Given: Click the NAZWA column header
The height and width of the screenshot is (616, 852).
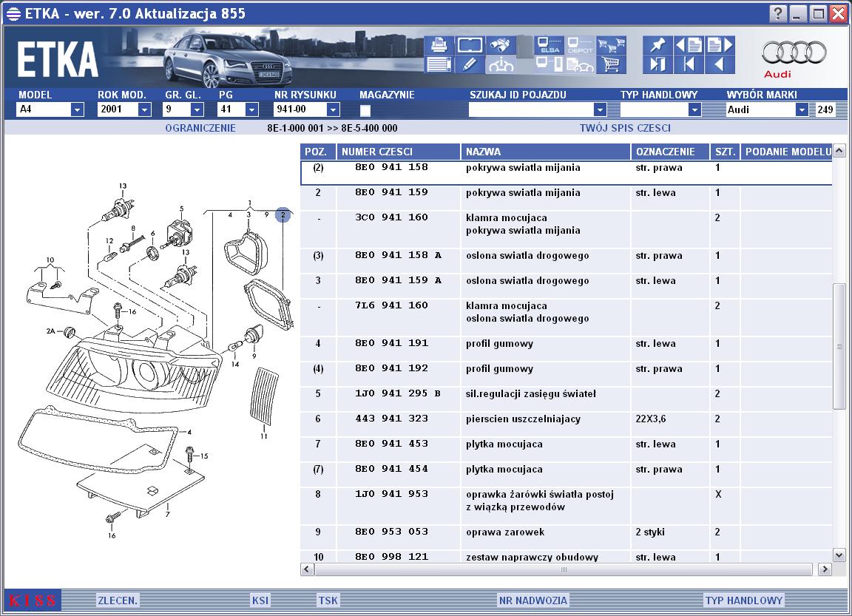Looking at the screenshot, I should point(546,152).
